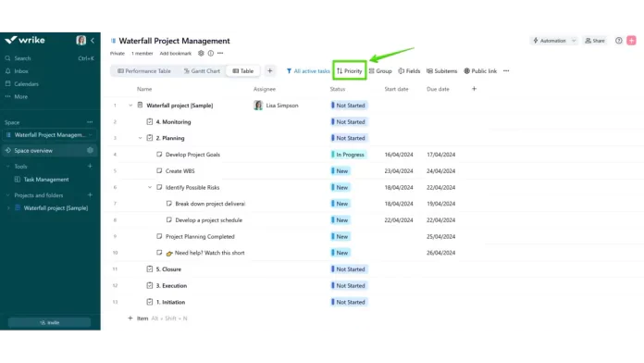Collapse the 2. Planning row

point(140,138)
